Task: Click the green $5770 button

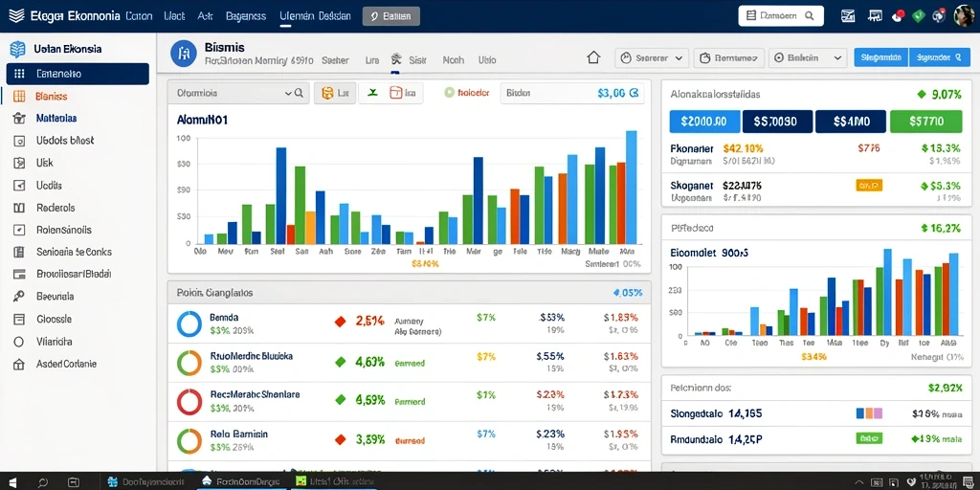Action: point(925,122)
